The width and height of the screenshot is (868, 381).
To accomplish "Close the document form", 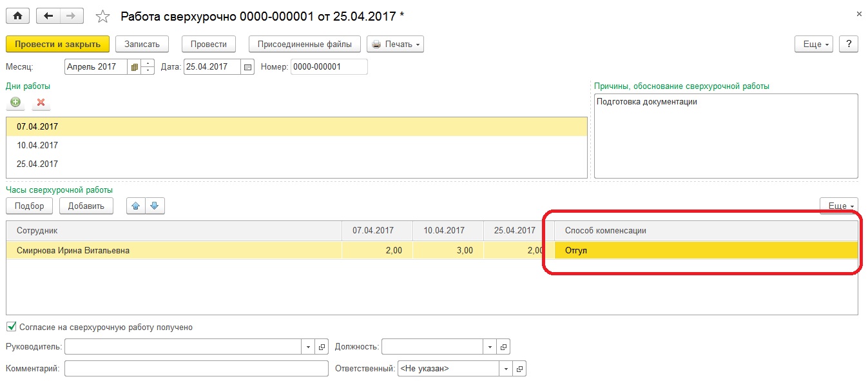I will pos(859,14).
